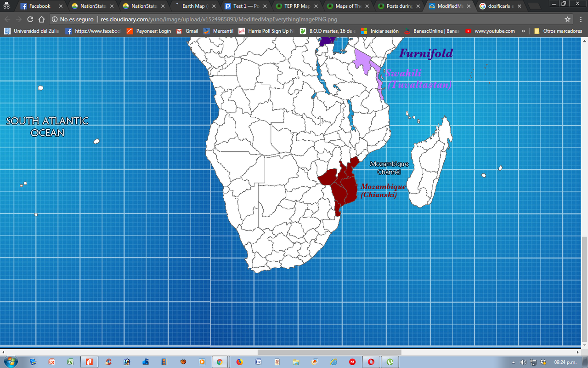Open MEGA from the taskbar

click(352, 362)
